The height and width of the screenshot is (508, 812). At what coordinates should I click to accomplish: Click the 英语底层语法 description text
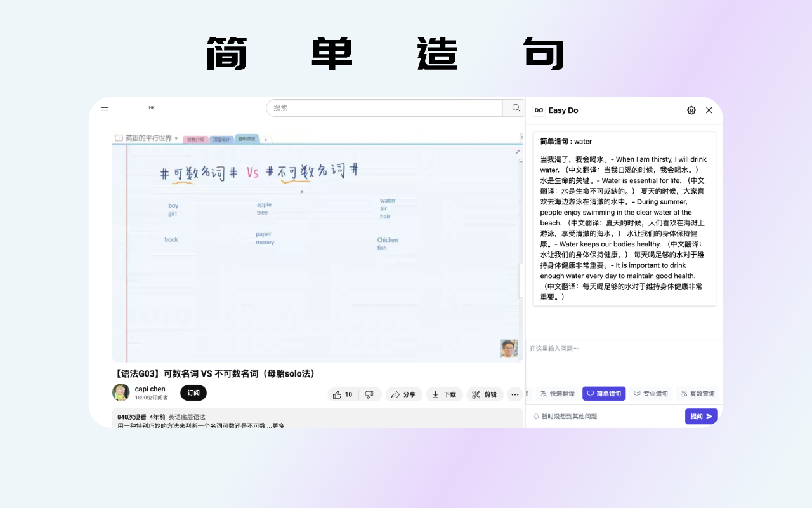187,417
